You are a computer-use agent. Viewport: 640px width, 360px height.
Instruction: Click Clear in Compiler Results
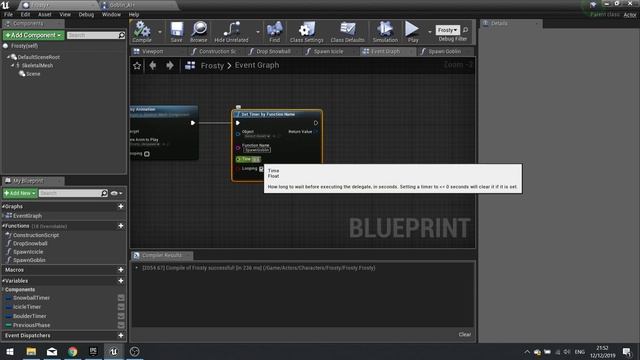pyautogui.click(x=464, y=334)
